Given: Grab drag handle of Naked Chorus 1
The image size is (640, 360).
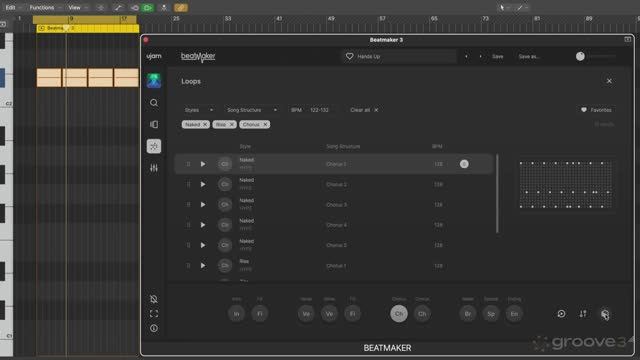Looking at the screenshot, I should (188, 164).
